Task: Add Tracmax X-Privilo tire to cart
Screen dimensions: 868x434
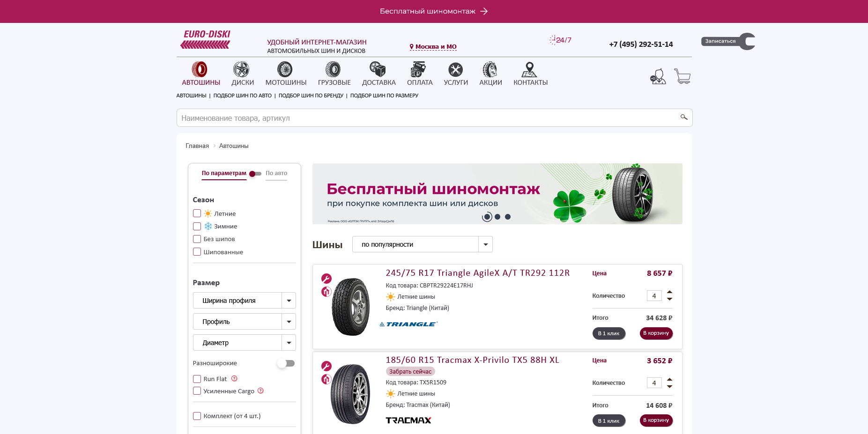Action: pos(656,420)
